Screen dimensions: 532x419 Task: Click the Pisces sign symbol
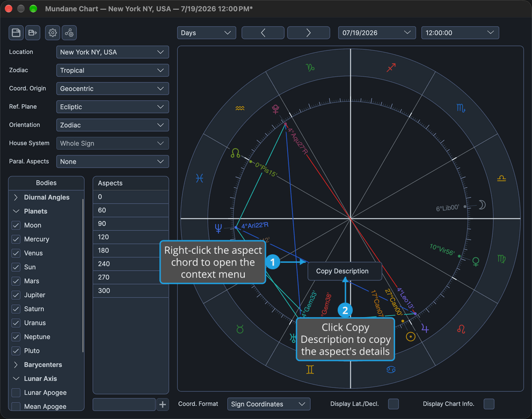point(200,178)
